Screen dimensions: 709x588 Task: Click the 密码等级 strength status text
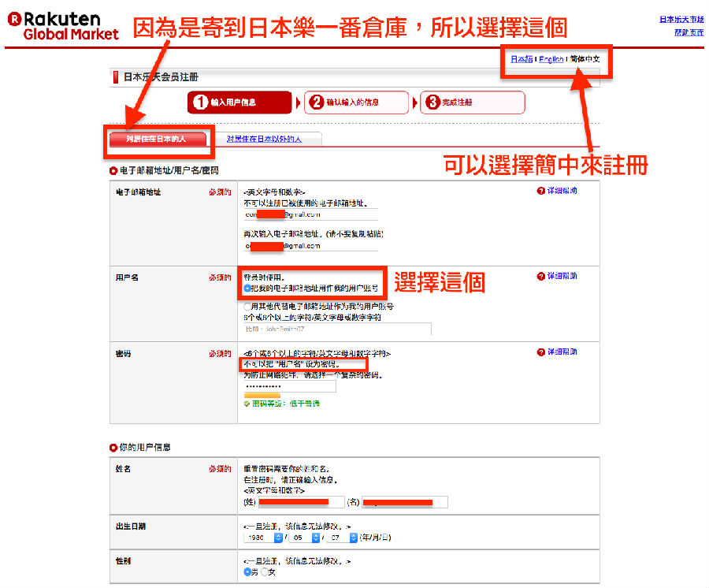(286, 404)
